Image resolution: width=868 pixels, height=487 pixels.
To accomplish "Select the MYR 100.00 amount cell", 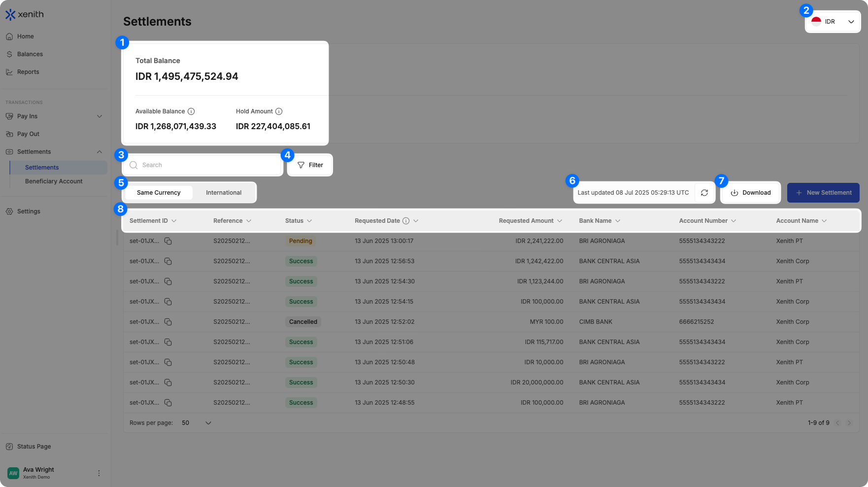I will coord(546,322).
